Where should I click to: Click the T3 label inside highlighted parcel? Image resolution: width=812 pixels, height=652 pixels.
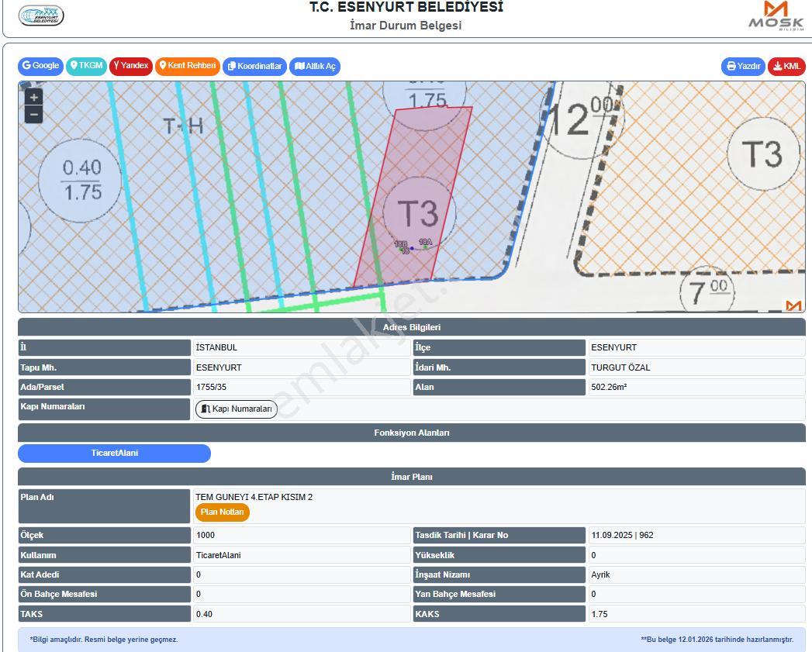pos(419,213)
